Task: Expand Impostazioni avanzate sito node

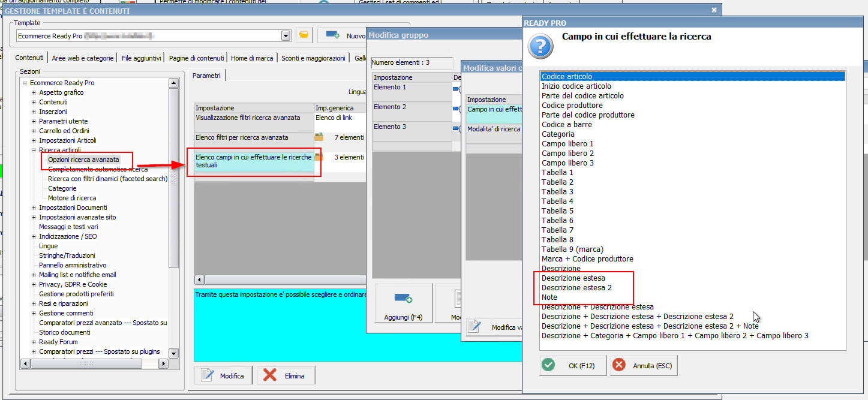Action: (x=34, y=217)
